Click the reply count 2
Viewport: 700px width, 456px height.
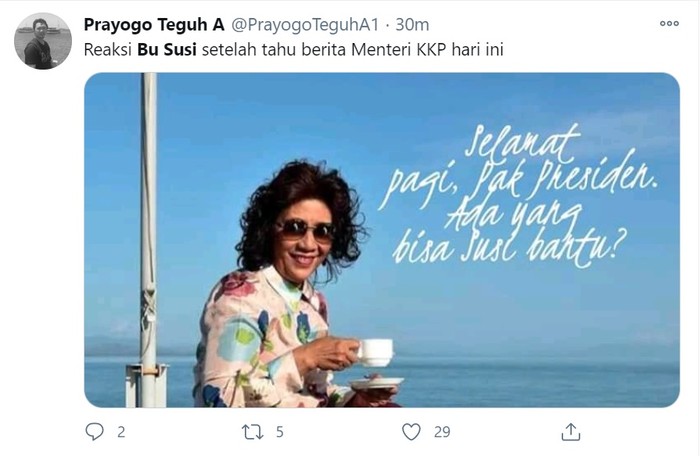(122, 432)
